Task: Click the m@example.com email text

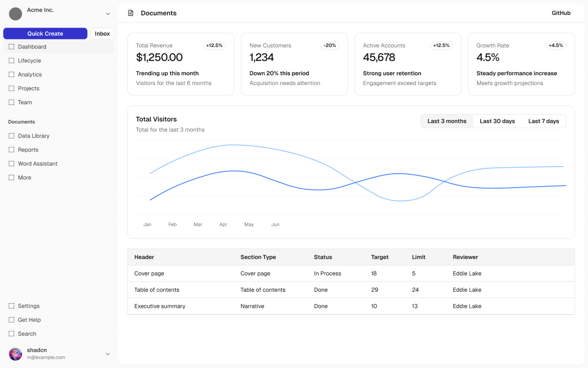Action: point(46,357)
